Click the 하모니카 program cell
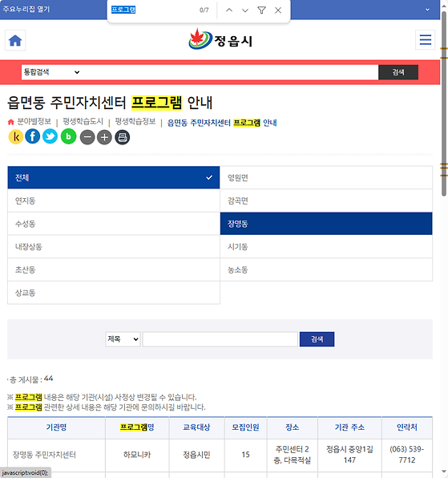This screenshot has width=448, height=478. [x=137, y=455]
